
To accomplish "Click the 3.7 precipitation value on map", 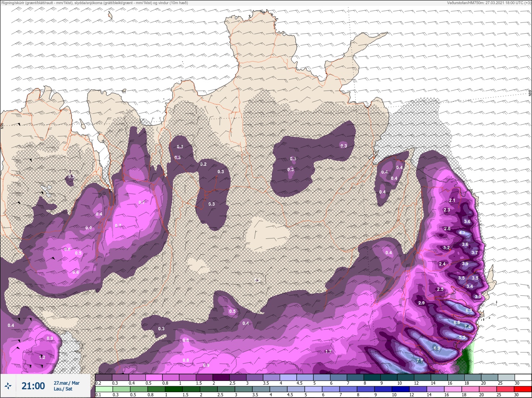I will pos(475,253).
